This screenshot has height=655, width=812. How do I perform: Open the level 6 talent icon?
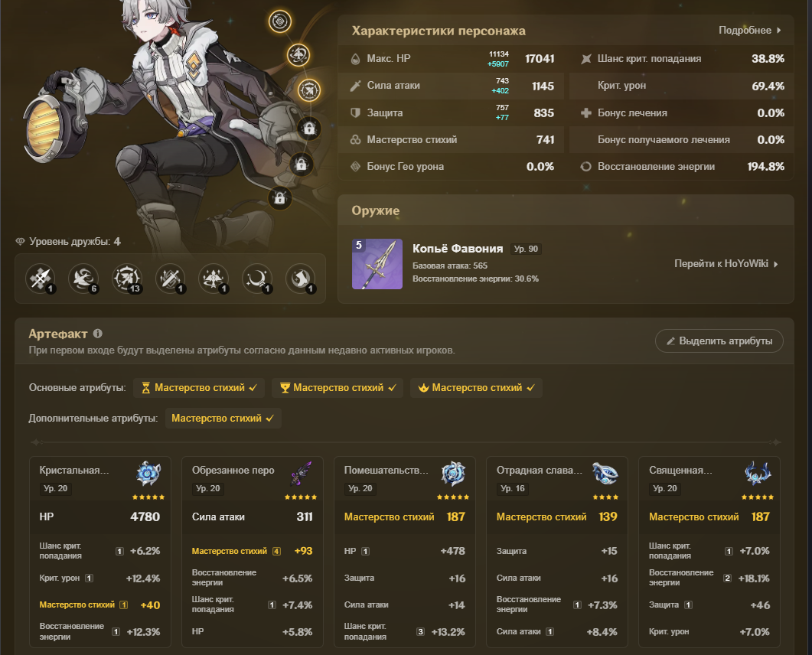coord(83,279)
